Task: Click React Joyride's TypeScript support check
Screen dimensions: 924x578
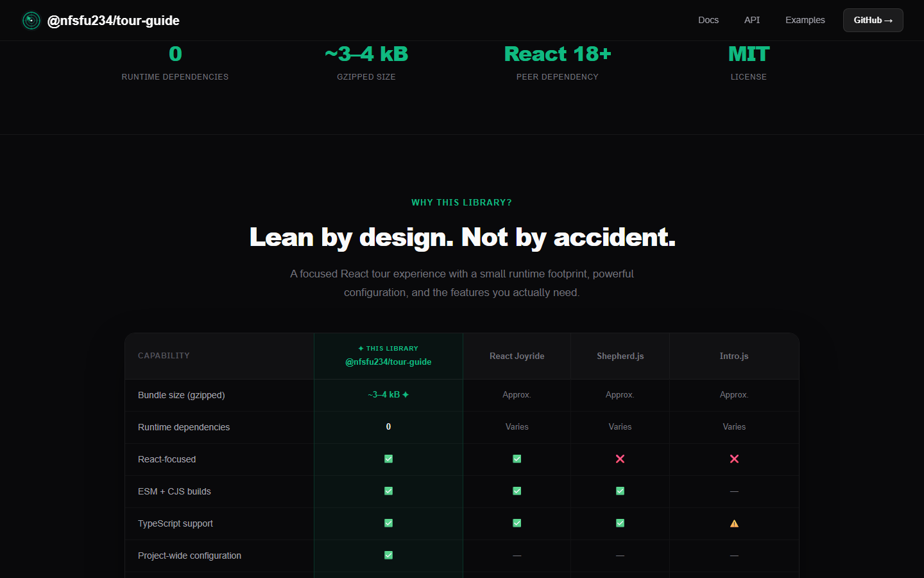Action: pyautogui.click(x=517, y=523)
